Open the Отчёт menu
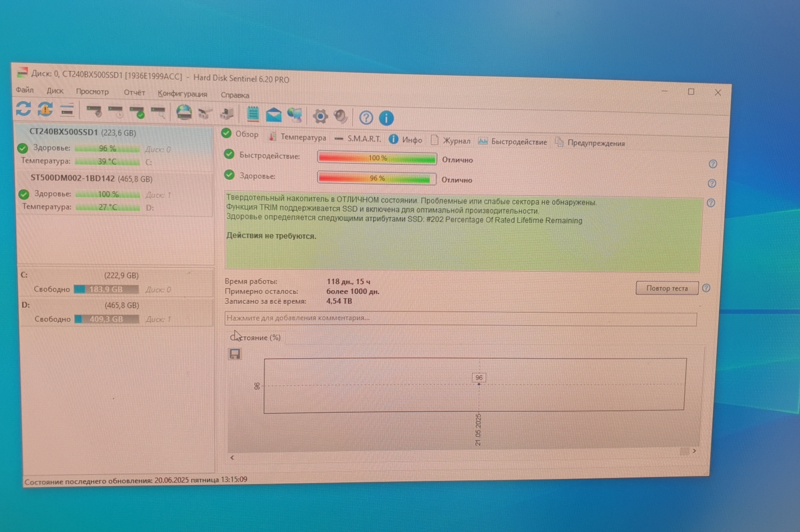Screen dimensions: 800x532 (134, 93)
